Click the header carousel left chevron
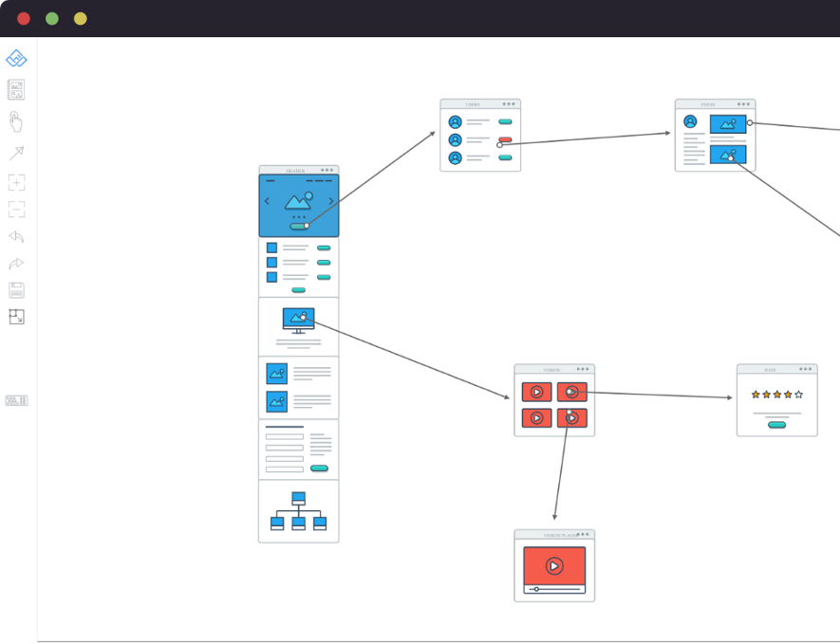 click(267, 201)
